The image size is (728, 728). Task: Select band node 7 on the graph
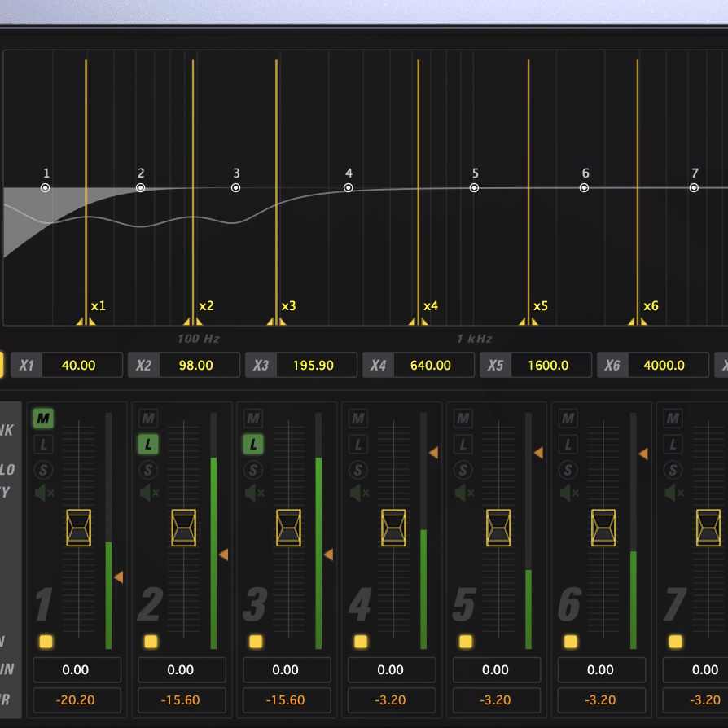tap(694, 188)
